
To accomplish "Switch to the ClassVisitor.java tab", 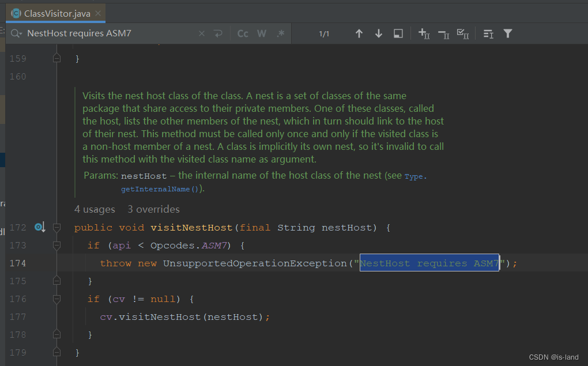I will click(x=56, y=13).
